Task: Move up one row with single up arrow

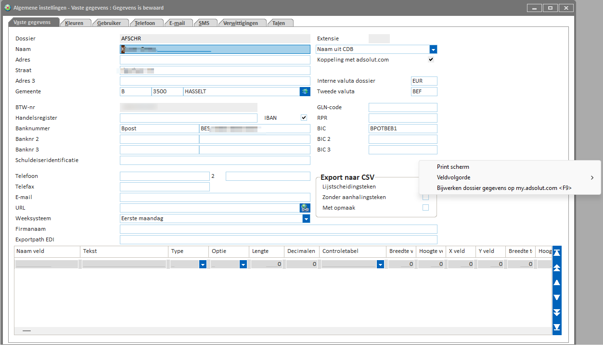Action: [557, 283]
